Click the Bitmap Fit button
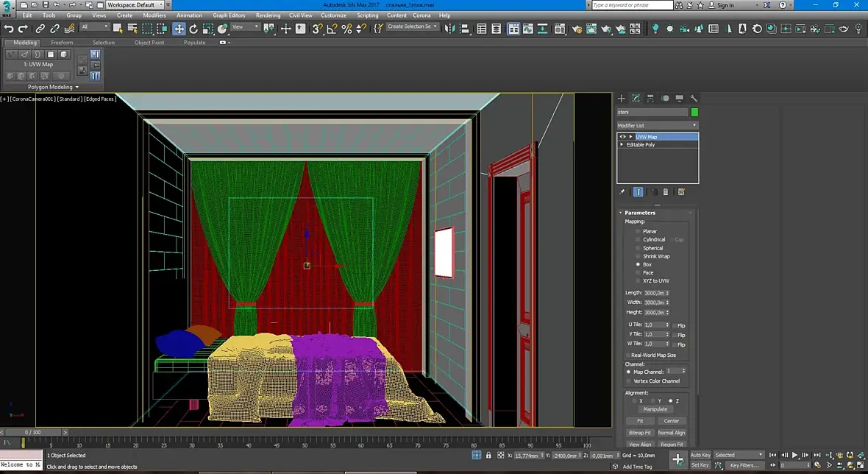868x474 pixels. [640, 433]
